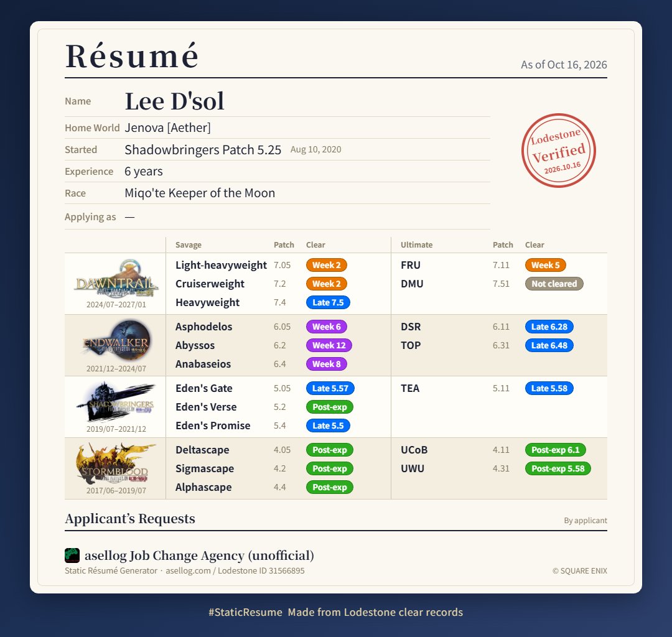Click the Post-exp 5.58 badge for UWU
This screenshot has width=672, height=637.
coord(558,468)
